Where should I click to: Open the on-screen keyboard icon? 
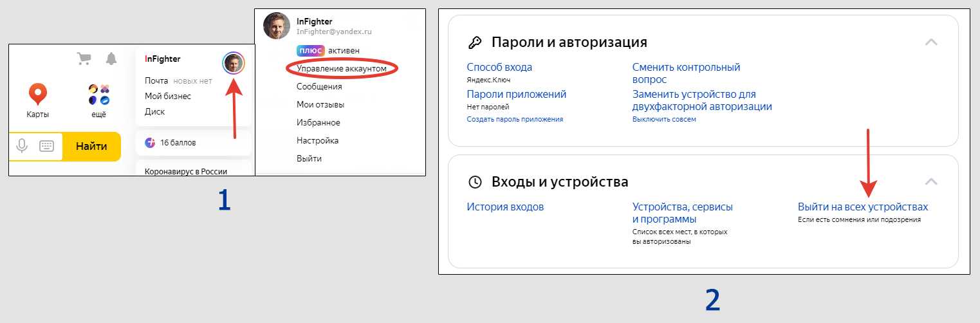pos(46,146)
